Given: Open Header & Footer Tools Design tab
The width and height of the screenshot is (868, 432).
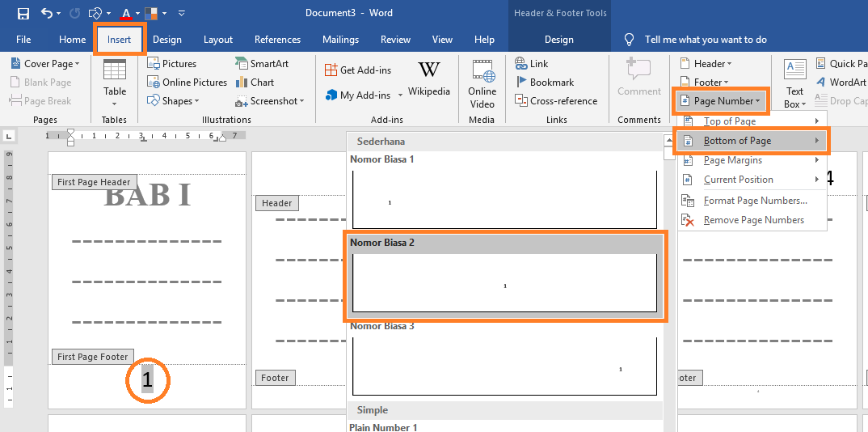Looking at the screenshot, I should pyautogui.click(x=559, y=40).
